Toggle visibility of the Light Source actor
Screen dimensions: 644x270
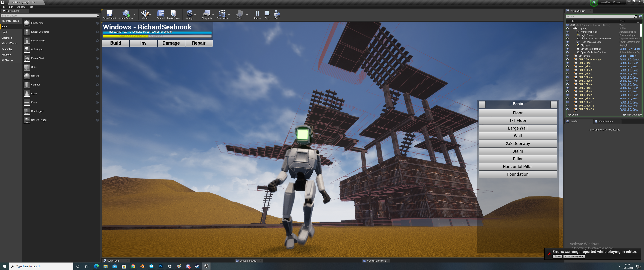pyautogui.click(x=567, y=35)
